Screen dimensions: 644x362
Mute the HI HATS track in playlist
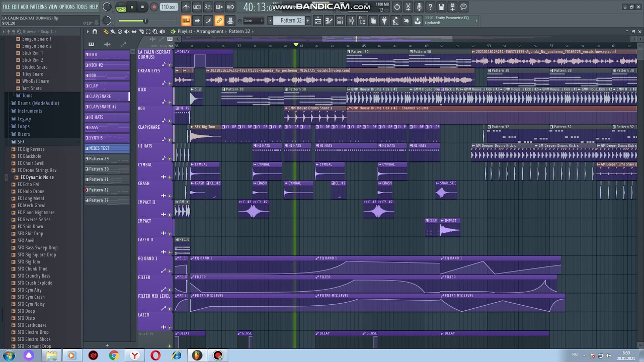(x=170, y=158)
